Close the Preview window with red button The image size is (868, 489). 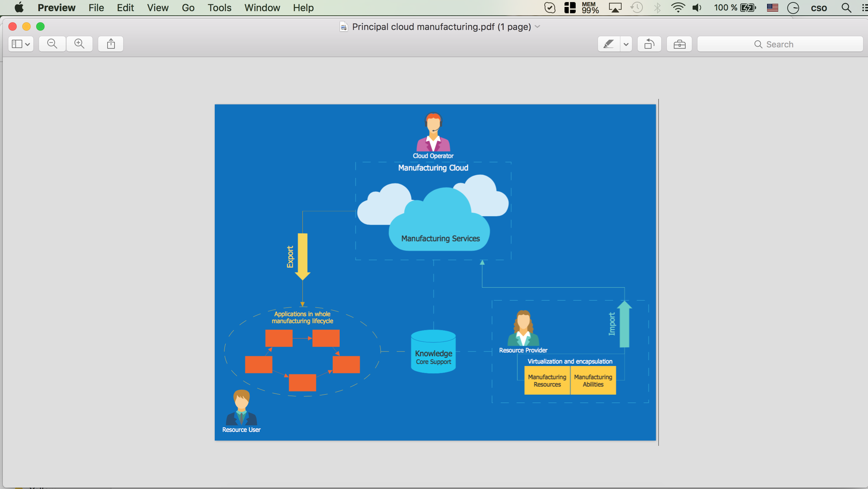tap(13, 26)
